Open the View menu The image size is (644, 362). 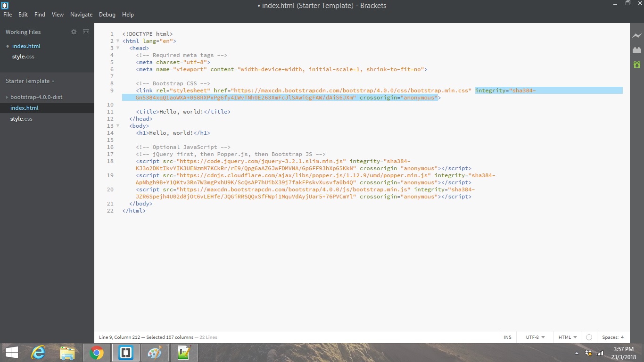(x=58, y=15)
